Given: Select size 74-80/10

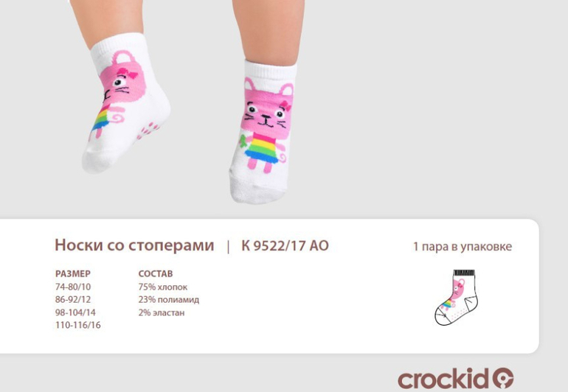Looking at the screenshot, I should click(x=73, y=287).
